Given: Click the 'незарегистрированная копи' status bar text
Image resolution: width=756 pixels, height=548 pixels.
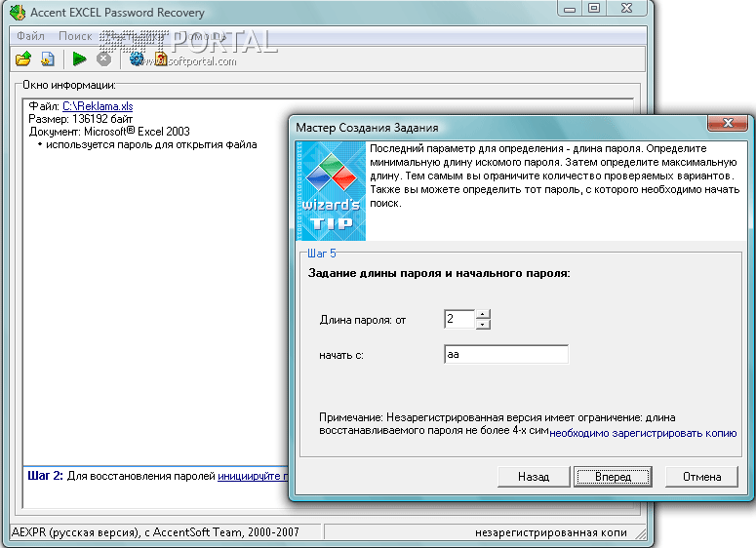Looking at the screenshot, I should click(551, 532).
